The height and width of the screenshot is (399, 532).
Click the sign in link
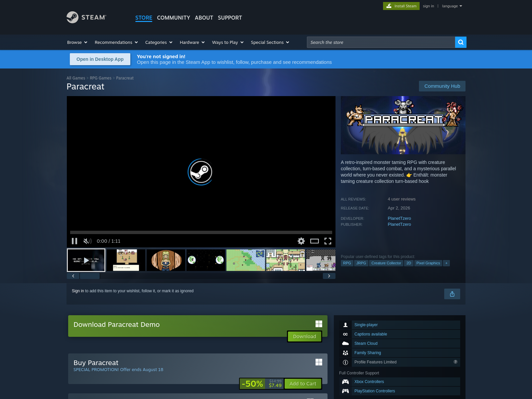[x=428, y=6]
